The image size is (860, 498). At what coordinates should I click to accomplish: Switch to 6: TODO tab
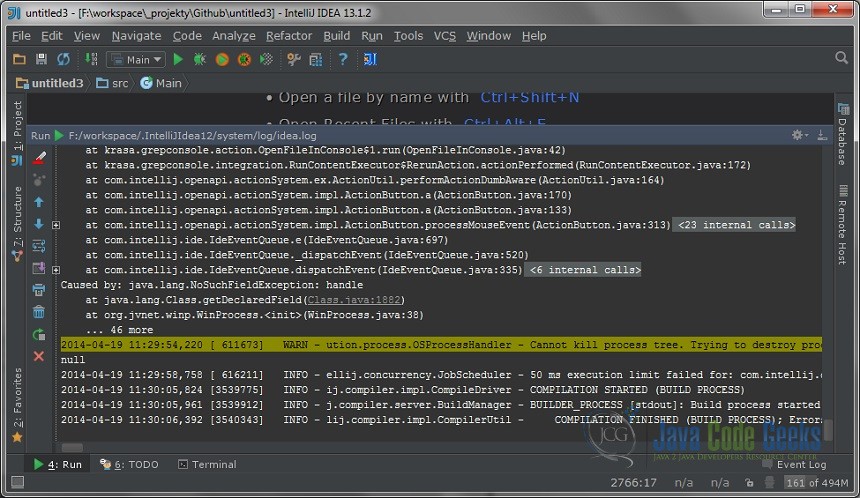pos(129,465)
